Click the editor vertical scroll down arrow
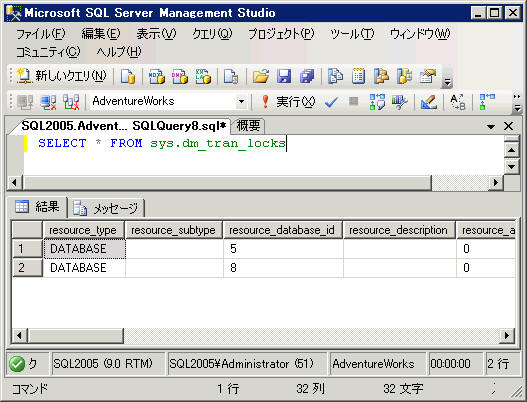 pyautogui.click(x=512, y=166)
